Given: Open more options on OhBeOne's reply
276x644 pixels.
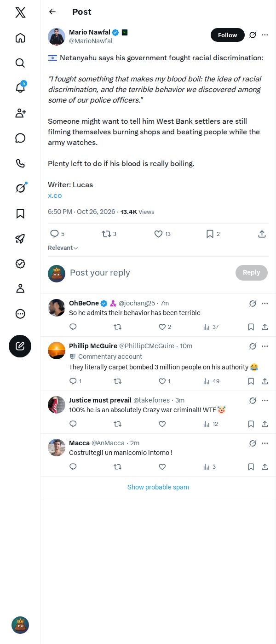Looking at the screenshot, I should point(265,304).
